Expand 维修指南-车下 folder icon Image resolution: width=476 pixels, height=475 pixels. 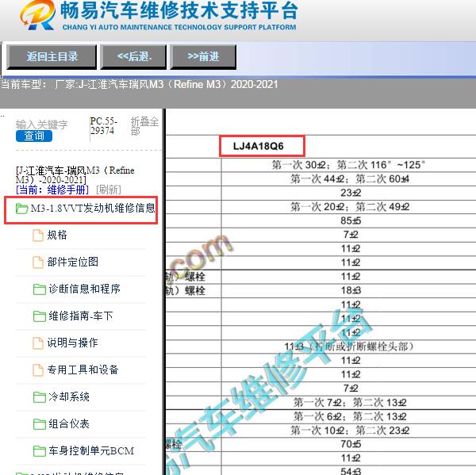[40, 316]
